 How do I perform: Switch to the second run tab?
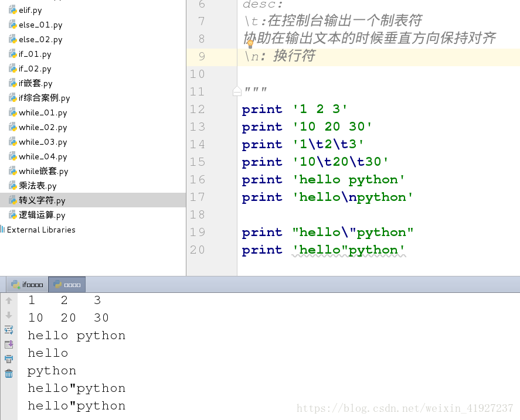pos(67,285)
